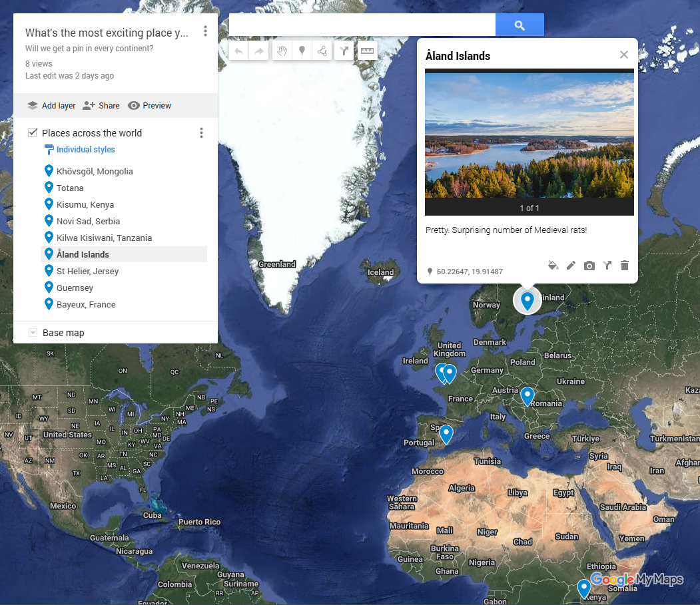The width and height of the screenshot is (700, 605).
Task: Uncheck the Places across the world layer
Action: pyautogui.click(x=33, y=133)
